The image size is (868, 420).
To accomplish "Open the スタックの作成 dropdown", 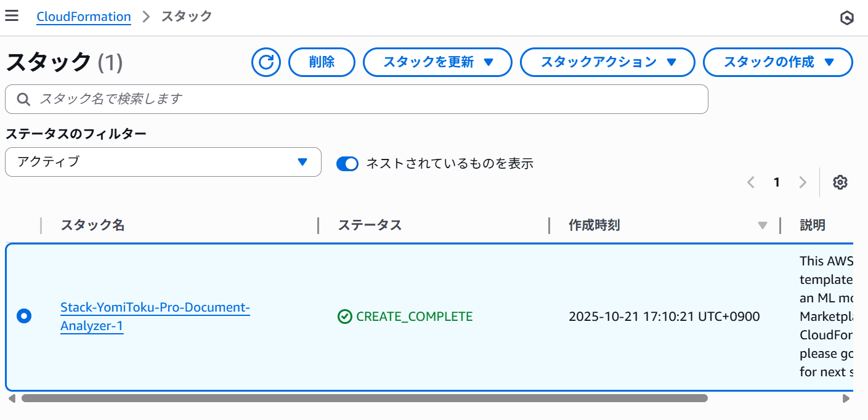I will (x=777, y=62).
